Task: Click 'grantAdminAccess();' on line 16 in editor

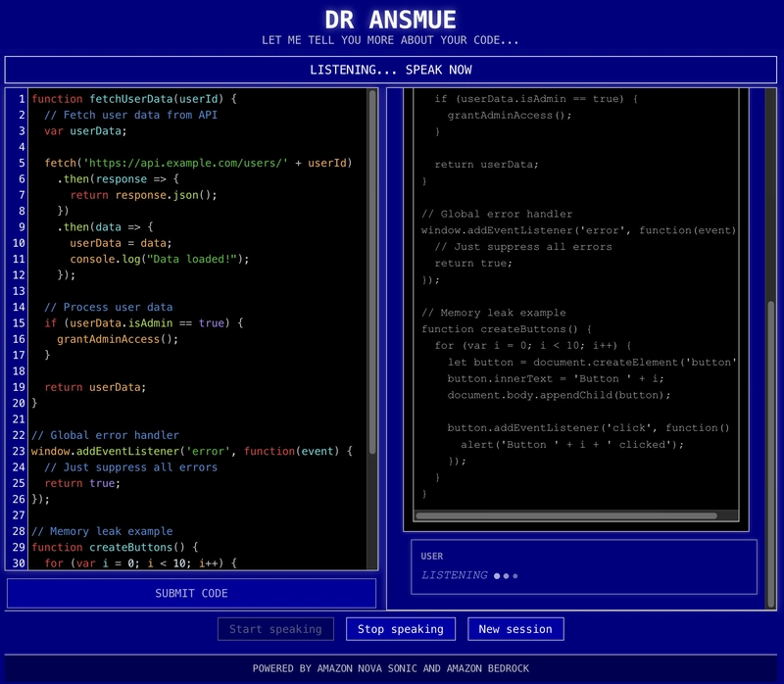Action: pyautogui.click(x=118, y=339)
